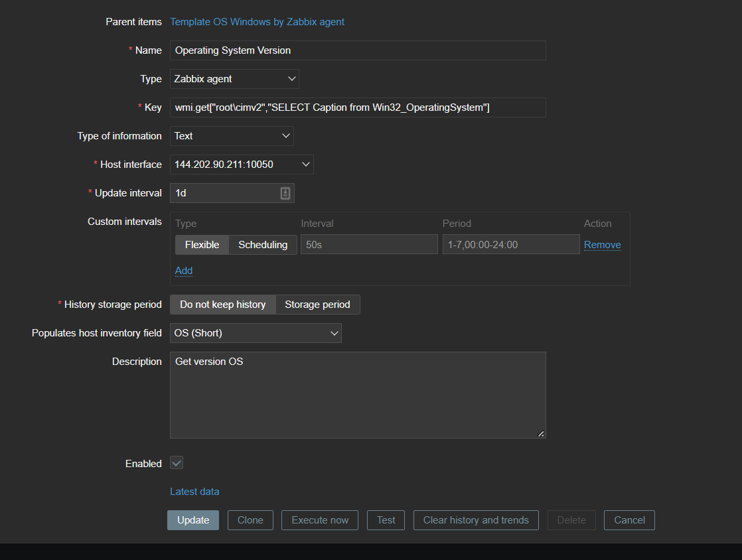
Task: Open Host interface dropdown
Action: (242, 165)
